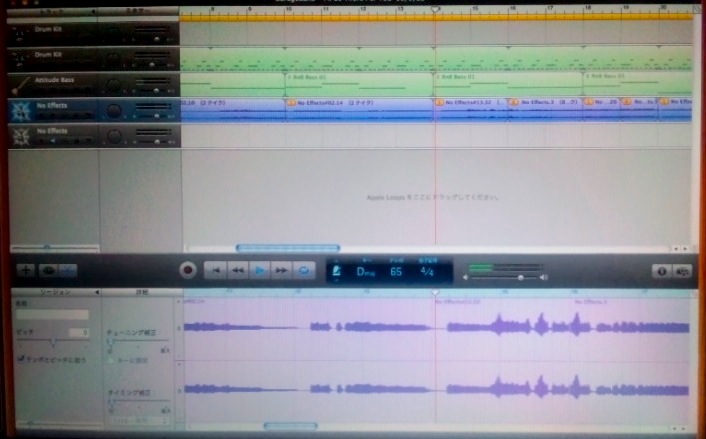Select the green Drum Kit region
This screenshot has height=439, width=706.
(436, 59)
